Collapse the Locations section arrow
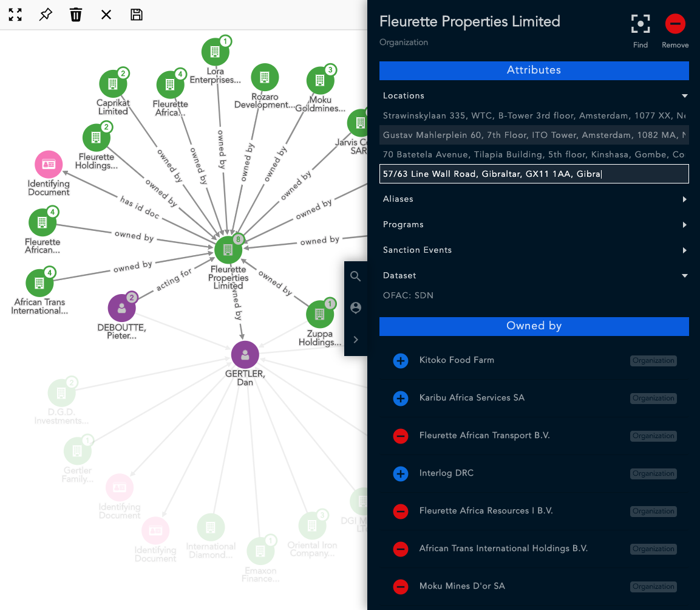 (684, 95)
